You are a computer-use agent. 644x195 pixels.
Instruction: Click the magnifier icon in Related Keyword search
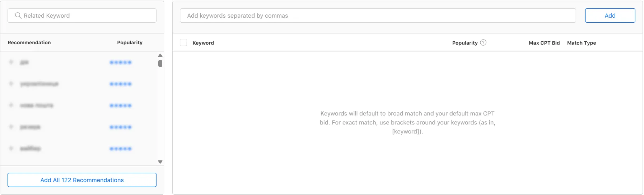pyautogui.click(x=18, y=15)
